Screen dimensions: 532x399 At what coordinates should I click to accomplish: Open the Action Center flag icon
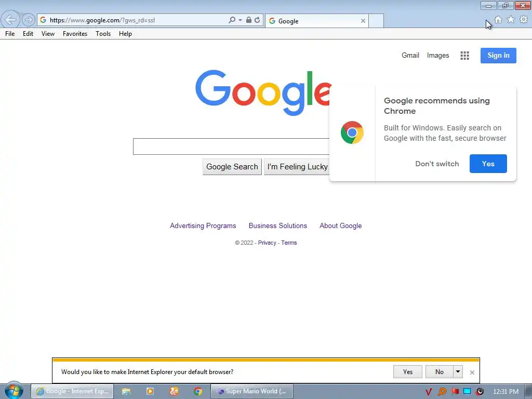pos(455,392)
